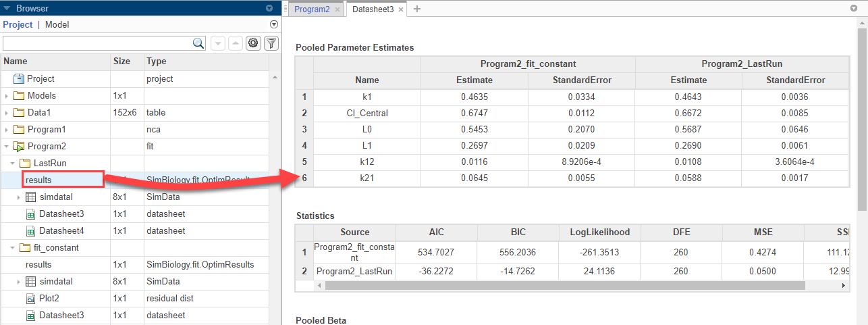Image resolution: width=868 pixels, height=325 pixels.
Task: Collapse the fit_constant folder
Action: pyautogui.click(x=13, y=248)
